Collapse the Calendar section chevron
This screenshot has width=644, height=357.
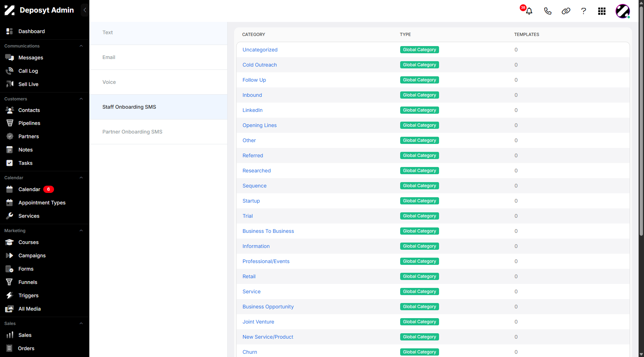(81, 178)
